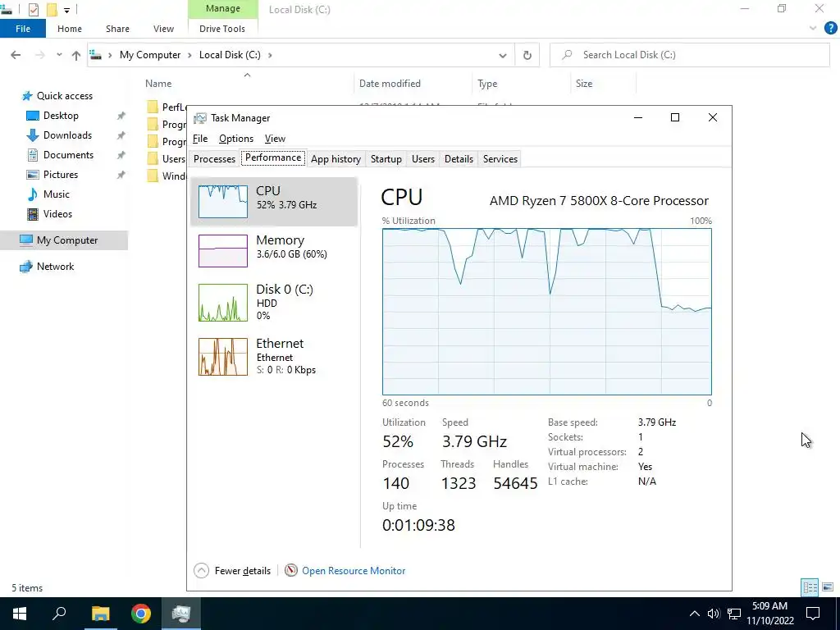Click the Search Local Disk (C:) field

point(690,55)
